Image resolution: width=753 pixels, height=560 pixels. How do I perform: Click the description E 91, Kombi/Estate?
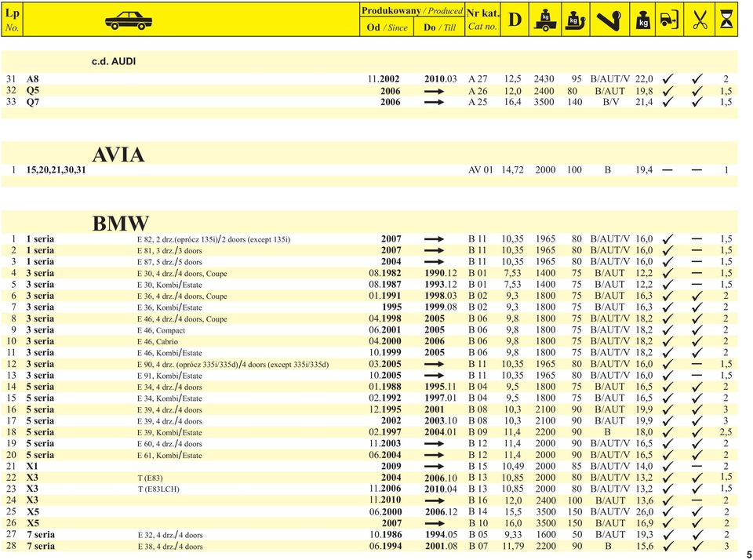pos(169,376)
